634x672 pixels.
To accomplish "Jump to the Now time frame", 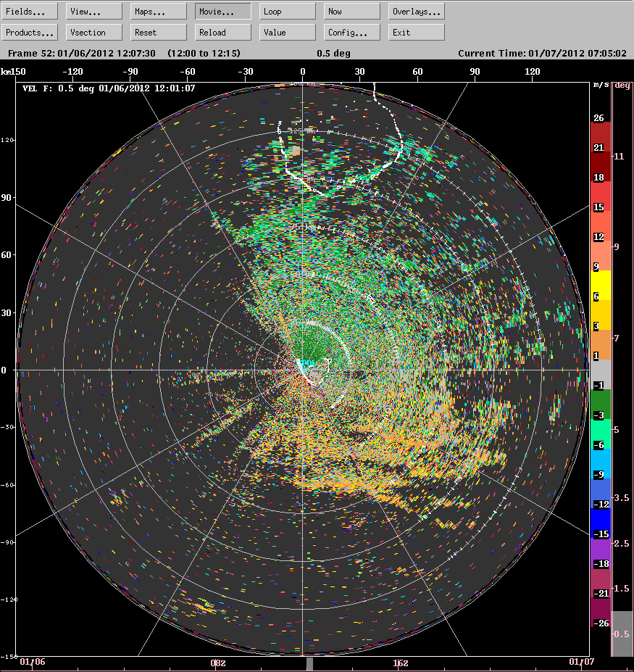I will (x=351, y=10).
